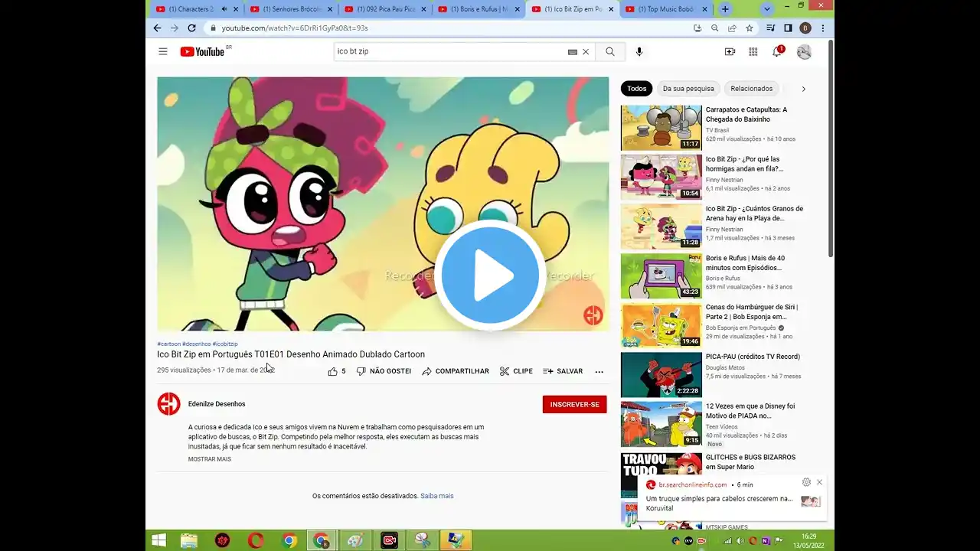This screenshot has width=980, height=551.
Task: Open the Create video camera icon
Action: [x=730, y=51]
